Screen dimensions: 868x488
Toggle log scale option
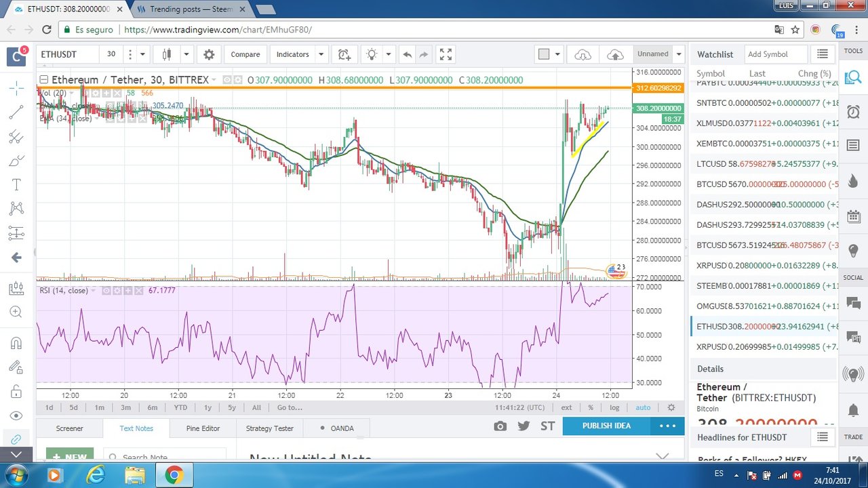click(614, 407)
